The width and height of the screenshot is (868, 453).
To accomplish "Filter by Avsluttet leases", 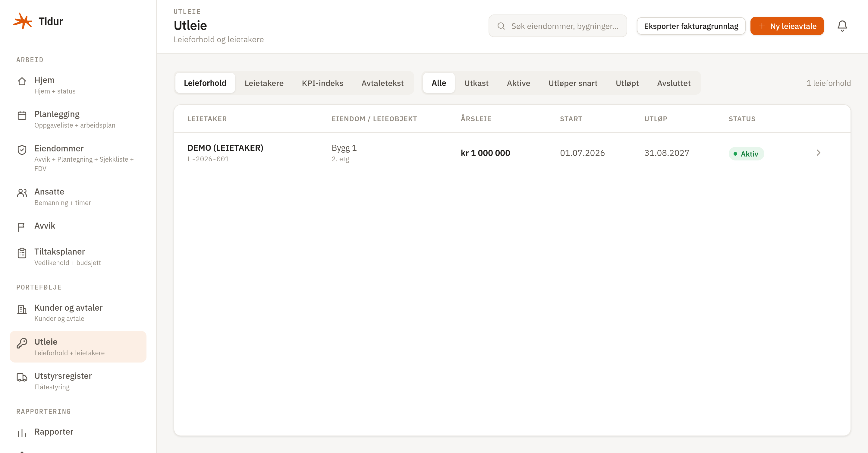I will point(674,83).
